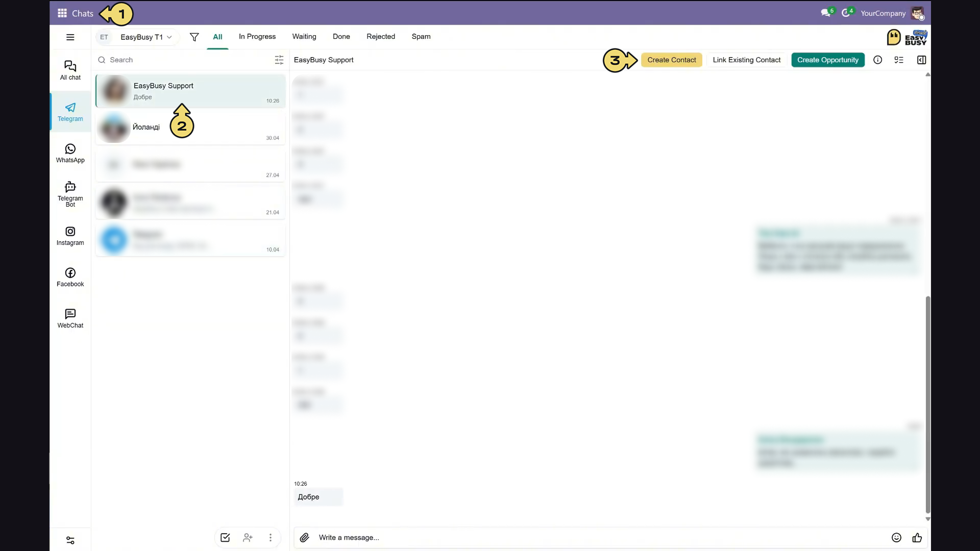Open the emoji picker

pyautogui.click(x=896, y=538)
